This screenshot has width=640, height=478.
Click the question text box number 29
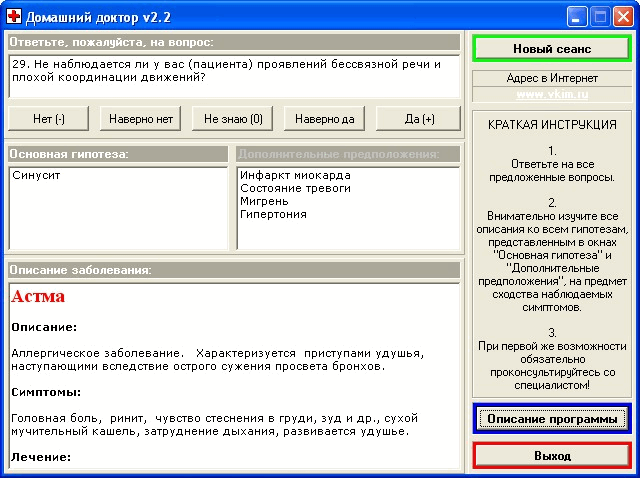[x=235, y=76]
